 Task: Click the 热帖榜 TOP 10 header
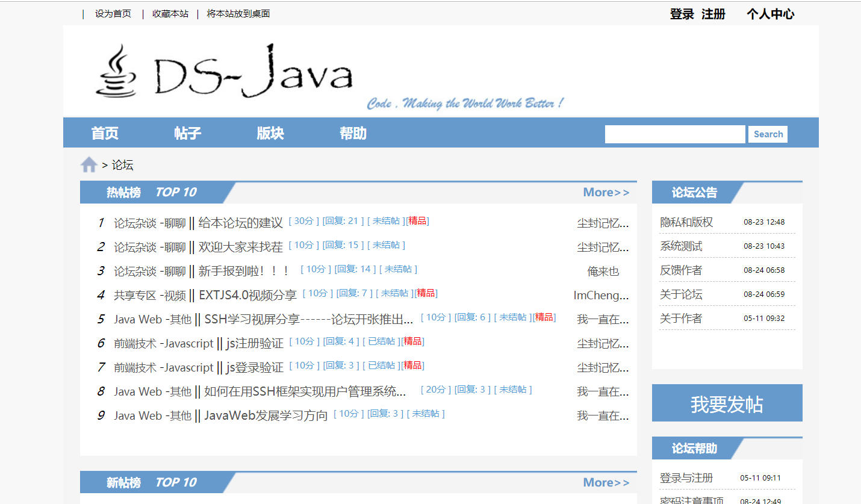tap(152, 192)
